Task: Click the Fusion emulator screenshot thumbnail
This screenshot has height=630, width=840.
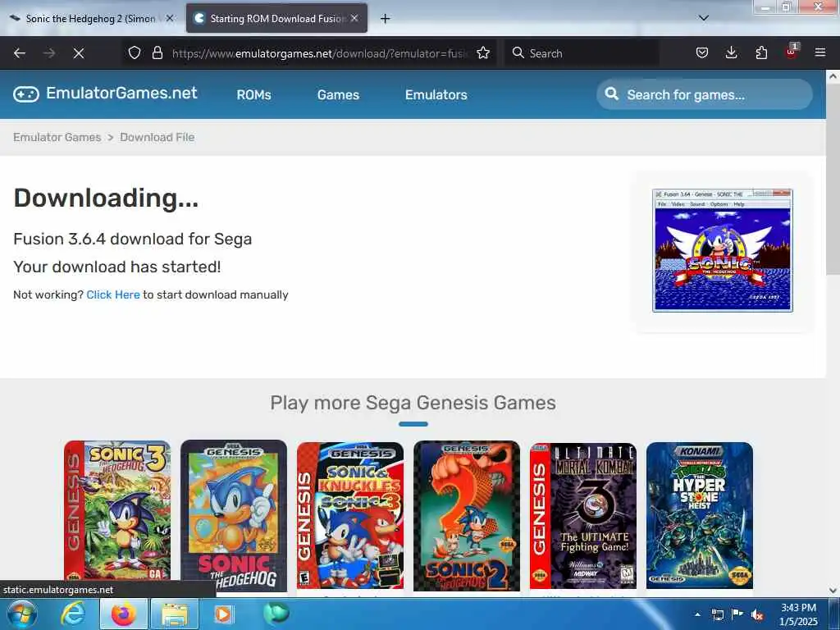Action: 722,250
